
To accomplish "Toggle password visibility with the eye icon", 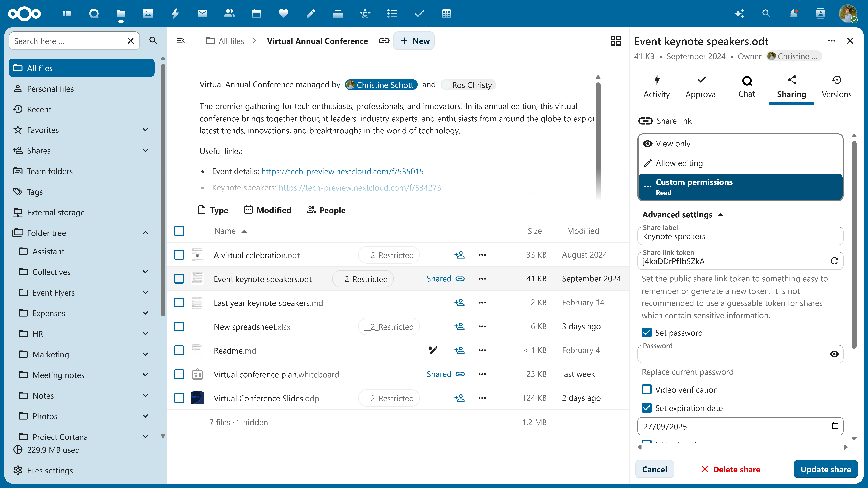I will [834, 354].
